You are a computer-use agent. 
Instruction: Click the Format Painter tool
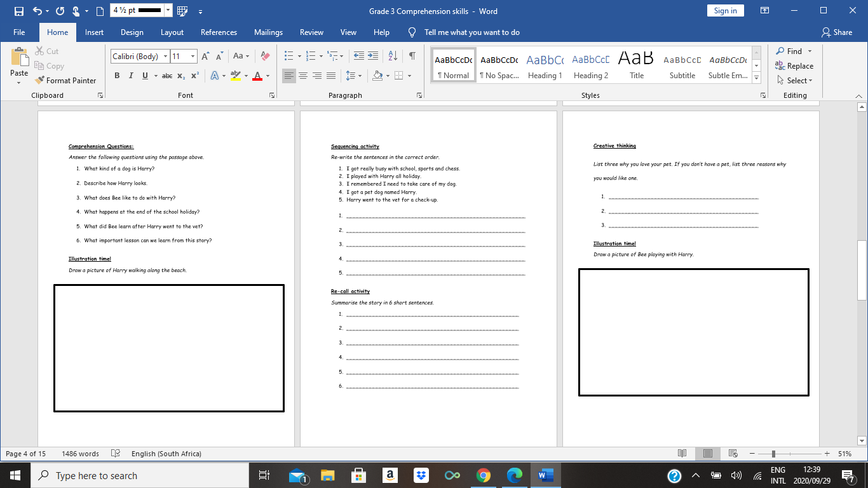66,81
